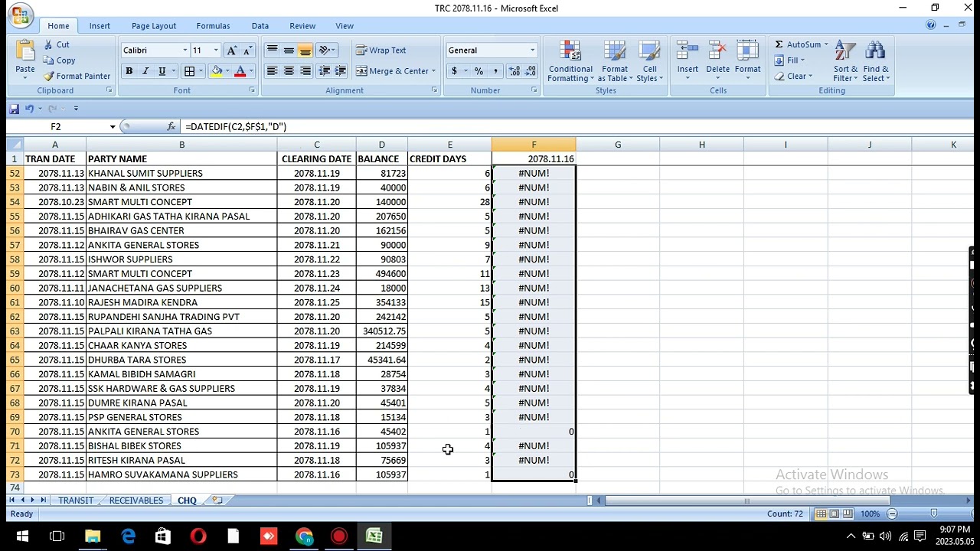Screen dimensions: 980x551
Task: Switch to the View tab
Action: coord(345,26)
